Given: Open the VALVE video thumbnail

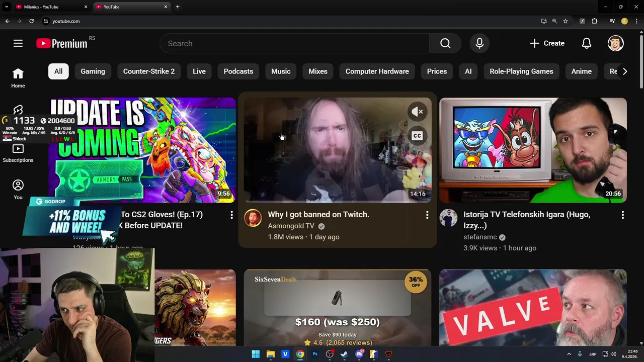Looking at the screenshot, I should [533, 308].
